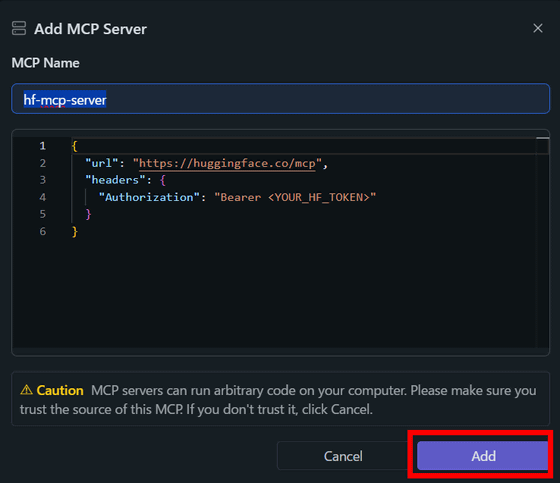560x483 pixels.
Task: Click the yellow Caution warning triangle icon
Action: click(x=26, y=390)
